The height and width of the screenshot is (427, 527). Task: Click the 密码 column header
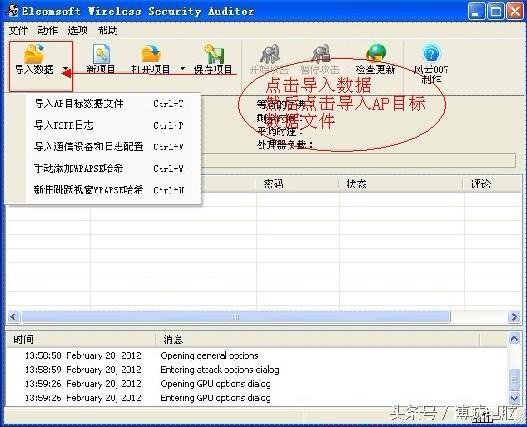(297, 184)
